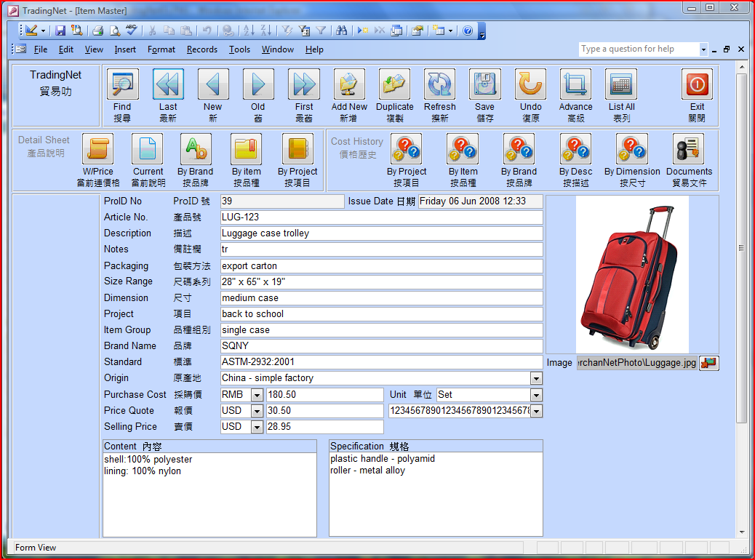Image resolution: width=755 pixels, height=560 pixels.
Task: Open Cost History By Brand
Action: point(519,150)
